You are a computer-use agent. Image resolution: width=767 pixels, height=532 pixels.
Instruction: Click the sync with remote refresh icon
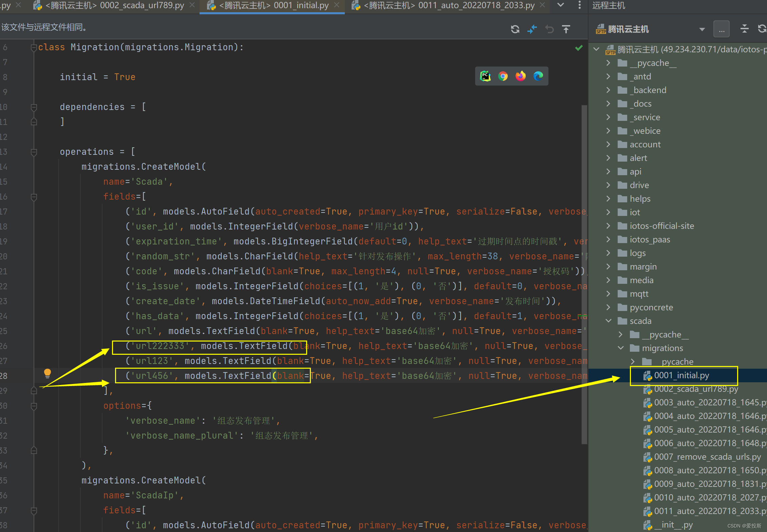click(515, 30)
